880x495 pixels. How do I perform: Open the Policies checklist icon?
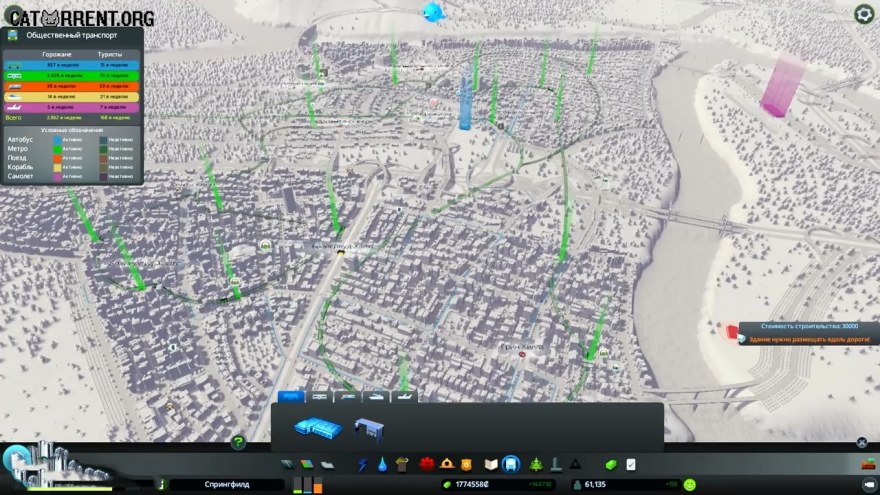click(631, 465)
